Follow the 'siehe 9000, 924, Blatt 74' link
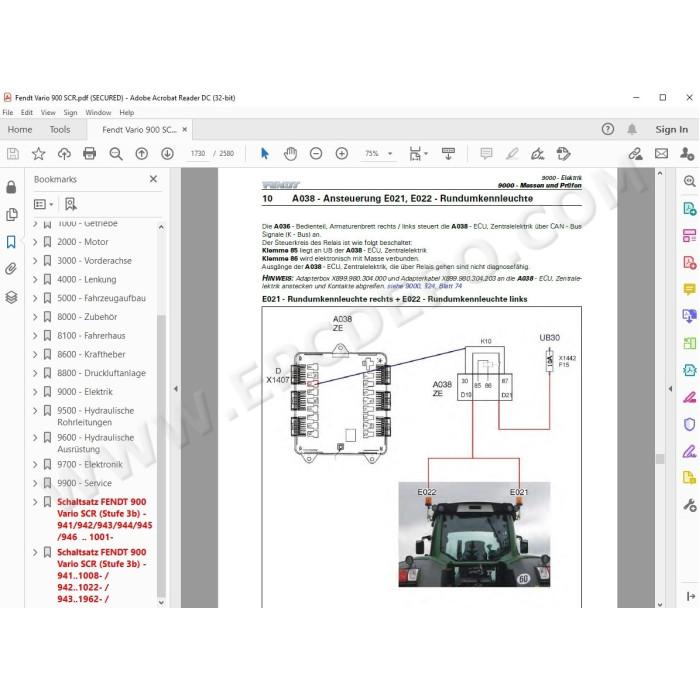The height and width of the screenshot is (700, 700). (425, 286)
